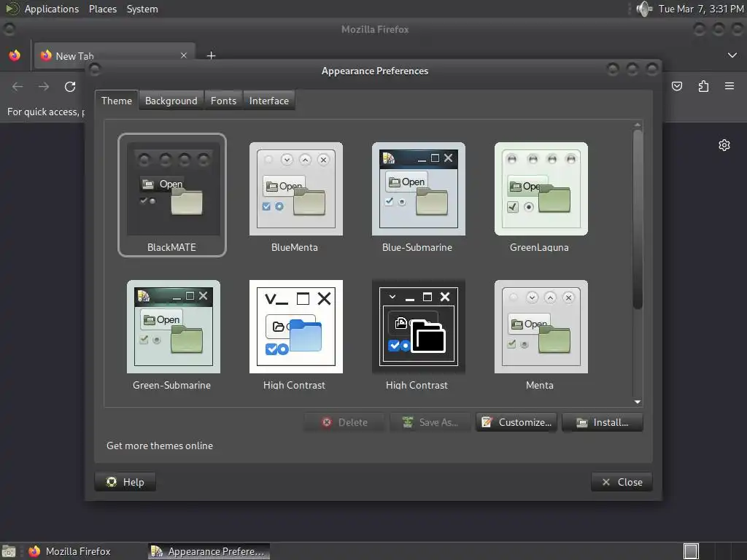Select the Menta theme preview
Image resolution: width=747 pixels, height=560 pixels.
[541, 332]
